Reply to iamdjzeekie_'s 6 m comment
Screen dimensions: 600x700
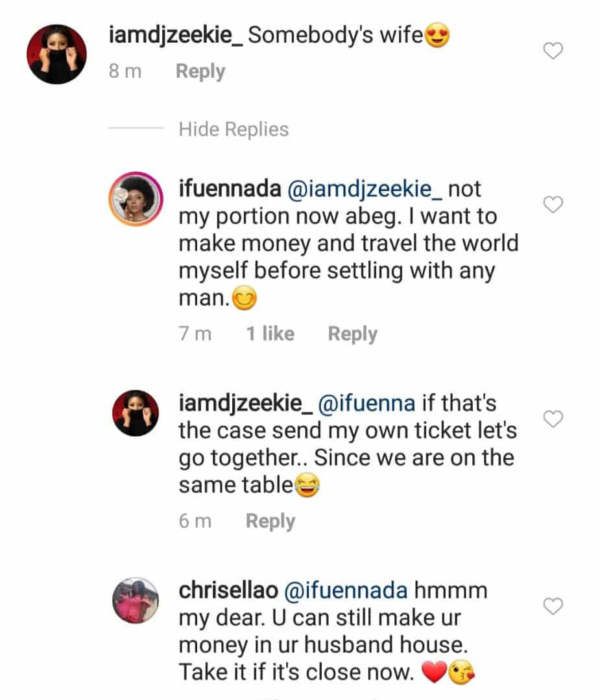[x=270, y=521]
